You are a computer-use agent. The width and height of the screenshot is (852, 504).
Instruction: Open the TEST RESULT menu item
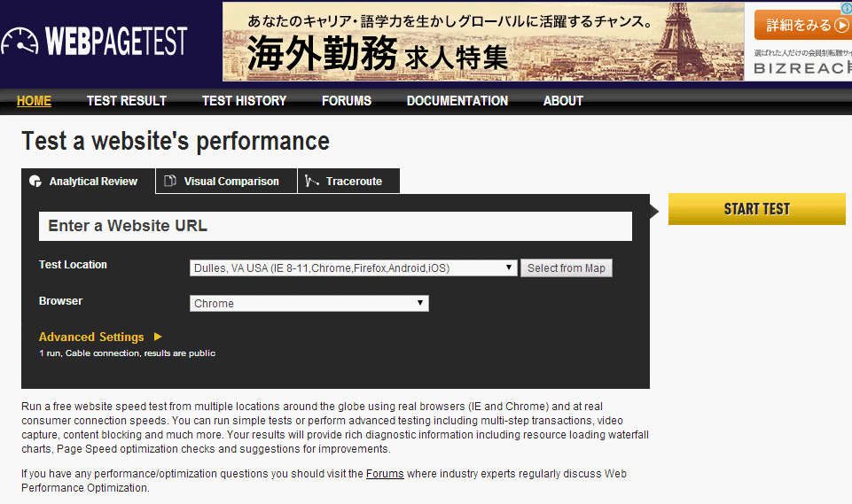click(x=127, y=101)
